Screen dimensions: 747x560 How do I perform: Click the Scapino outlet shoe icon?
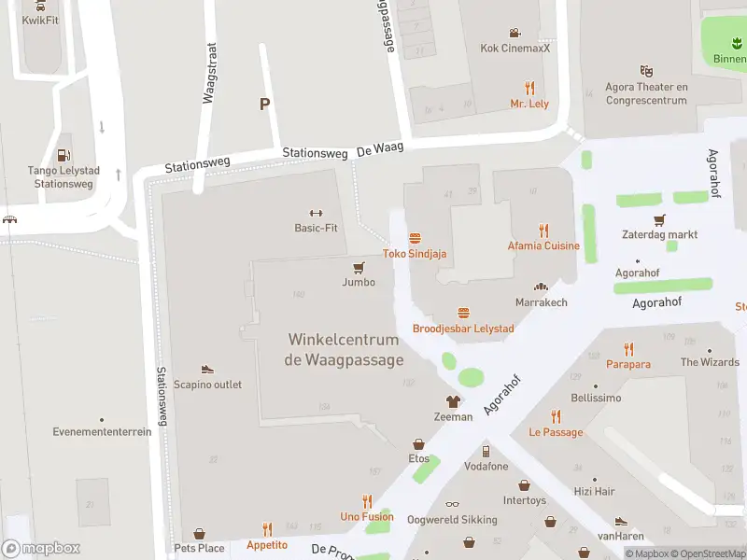[207, 369]
